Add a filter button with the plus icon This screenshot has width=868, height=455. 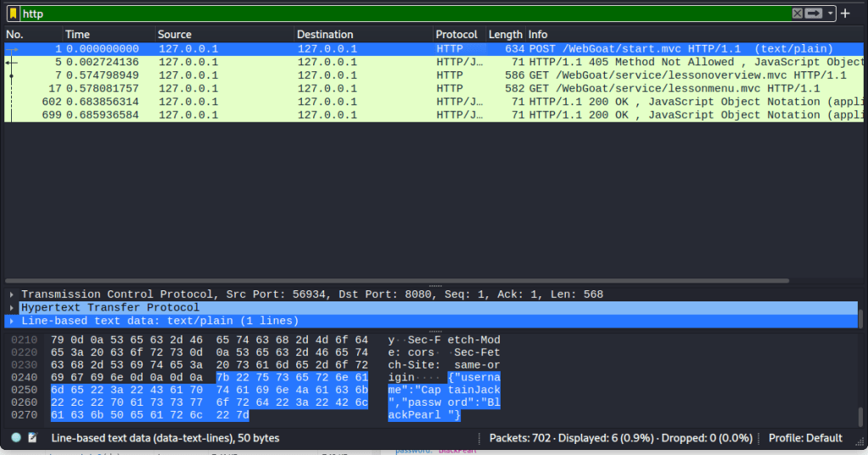(x=845, y=14)
